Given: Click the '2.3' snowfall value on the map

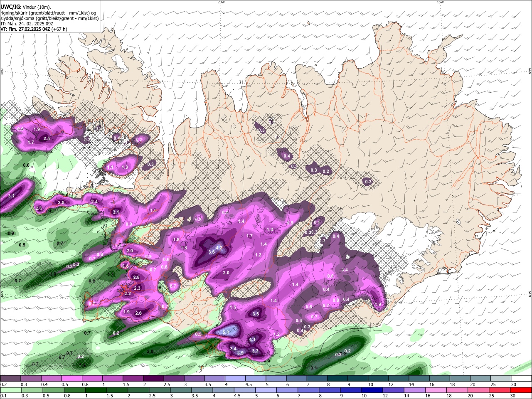Looking at the screenshot, I should pyautogui.click(x=138, y=288).
